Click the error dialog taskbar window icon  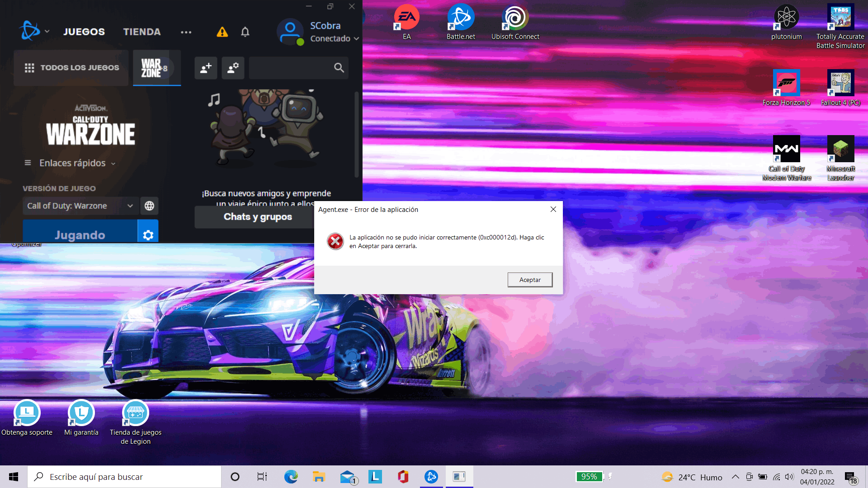[459, 477]
